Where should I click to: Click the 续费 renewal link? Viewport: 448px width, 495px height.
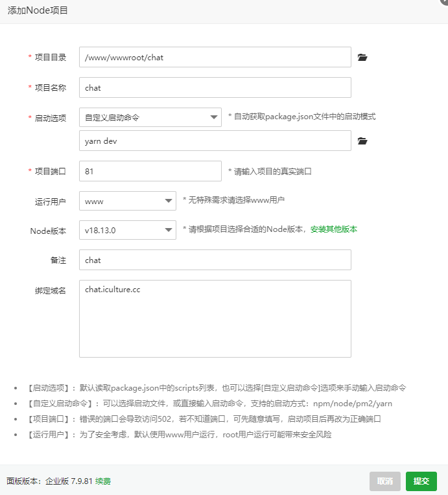pyautogui.click(x=103, y=481)
